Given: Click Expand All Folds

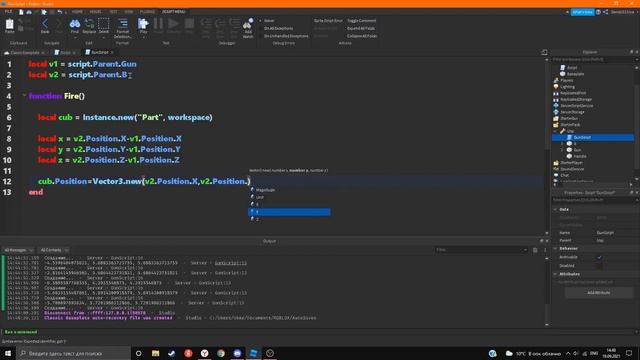Looking at the screenshot, I should (x=361, y=28).
